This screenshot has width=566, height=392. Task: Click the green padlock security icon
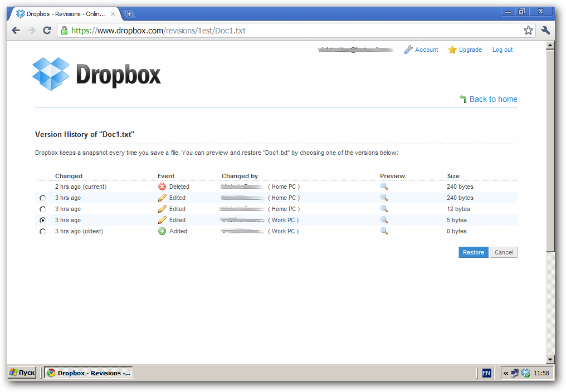click(x=64, y=31)
